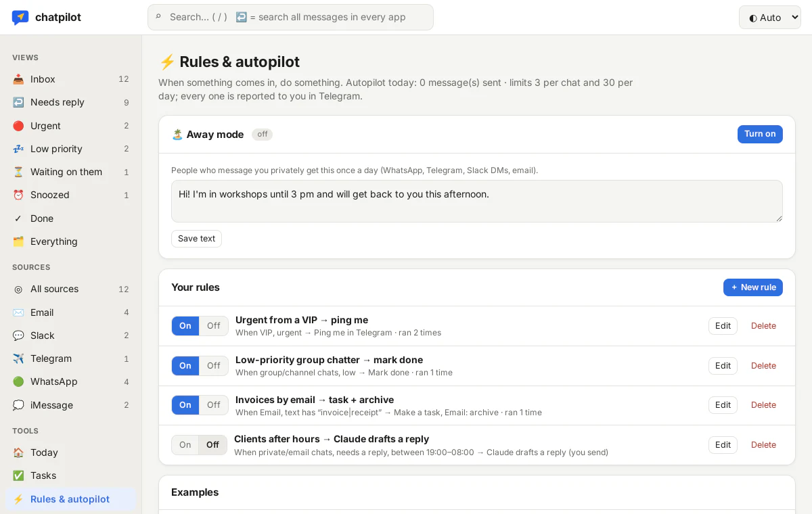
Task: Click the Slack speech bubble icon
Action: point(18,335)
